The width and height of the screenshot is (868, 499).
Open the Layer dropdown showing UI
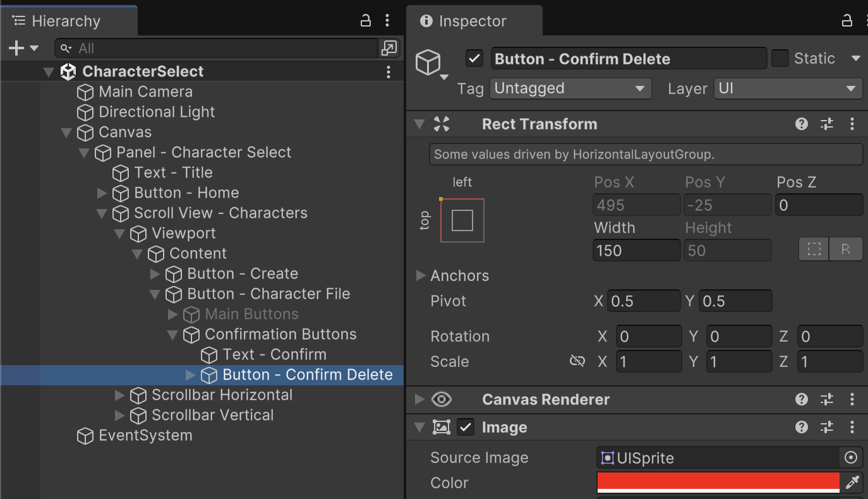point(788,88)
